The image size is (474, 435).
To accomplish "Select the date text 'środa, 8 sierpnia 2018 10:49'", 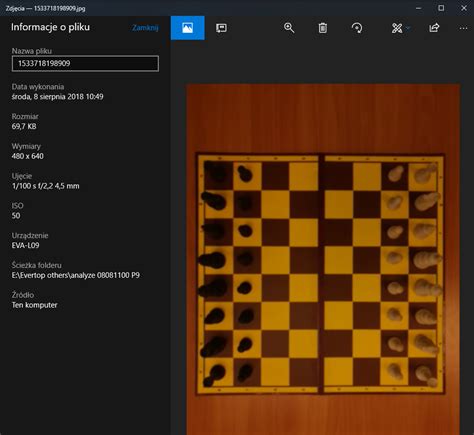I will click(57, 97).
